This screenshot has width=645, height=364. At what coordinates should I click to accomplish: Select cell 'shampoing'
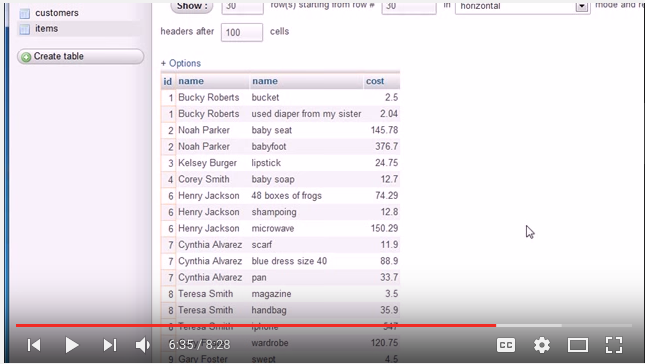(274, 212)
